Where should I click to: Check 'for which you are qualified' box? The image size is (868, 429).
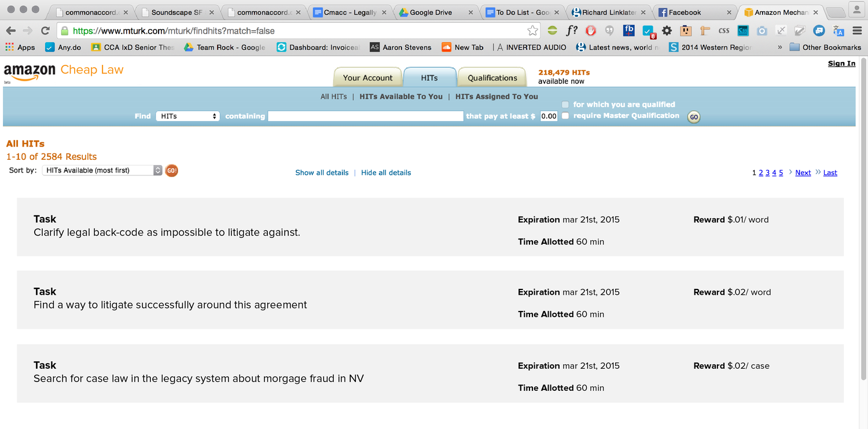tap(565, 104)
